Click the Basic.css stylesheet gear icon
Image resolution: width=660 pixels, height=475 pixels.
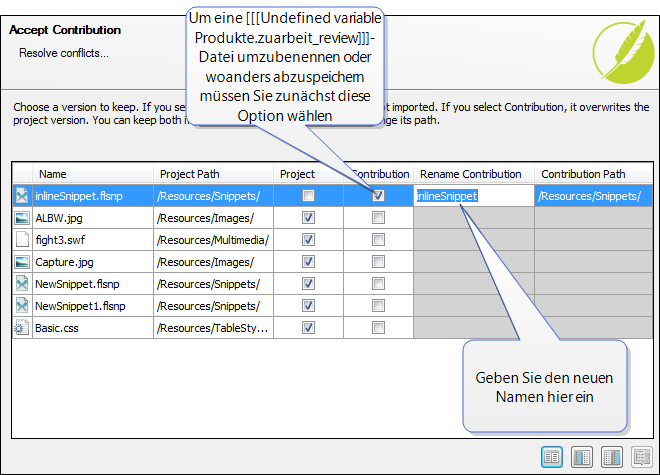pyautogui.click(x=22, y=327)
